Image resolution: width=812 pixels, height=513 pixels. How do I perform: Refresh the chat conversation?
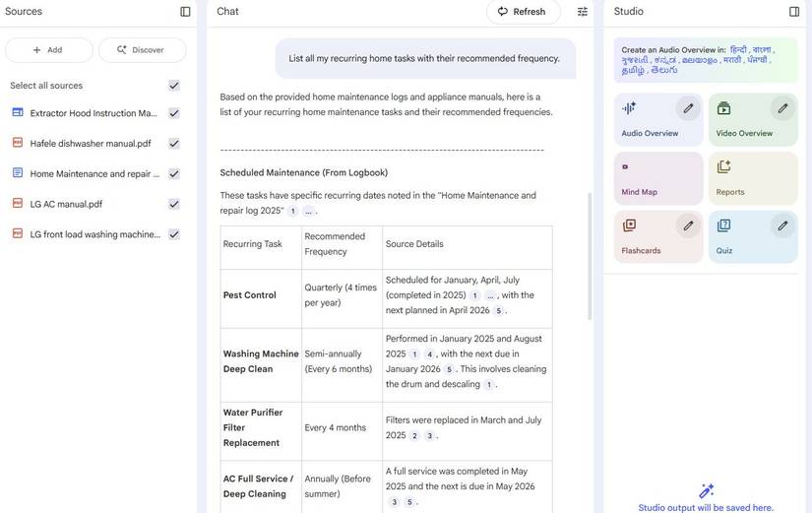(523, 12)
